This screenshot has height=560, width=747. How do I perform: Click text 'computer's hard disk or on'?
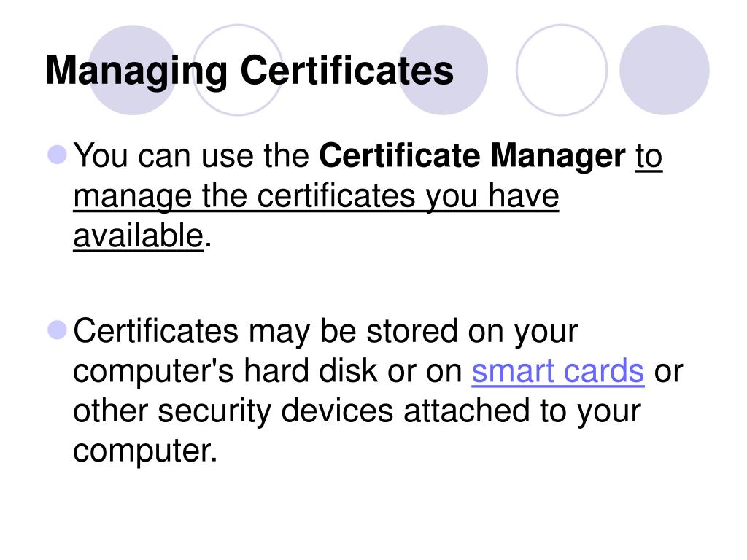[268, 371]
